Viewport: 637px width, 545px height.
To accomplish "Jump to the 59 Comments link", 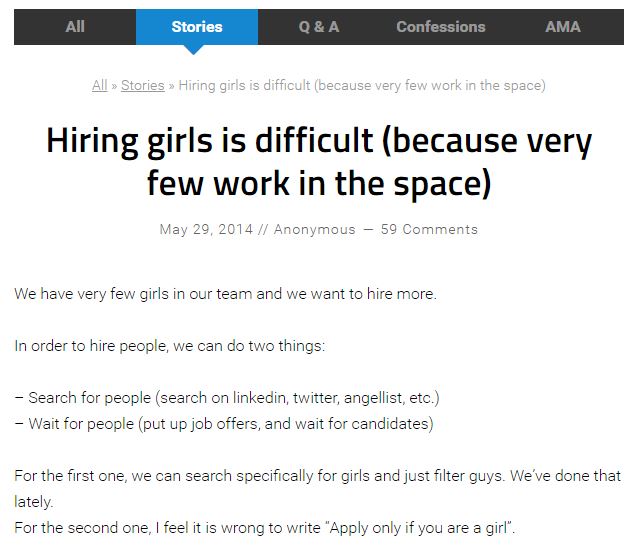I will (429, 229).
